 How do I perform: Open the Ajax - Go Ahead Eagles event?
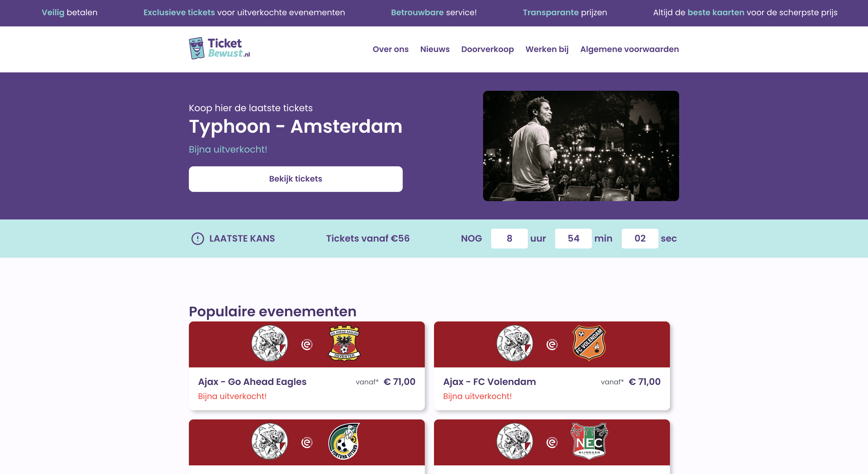click(x=252, y=381)
